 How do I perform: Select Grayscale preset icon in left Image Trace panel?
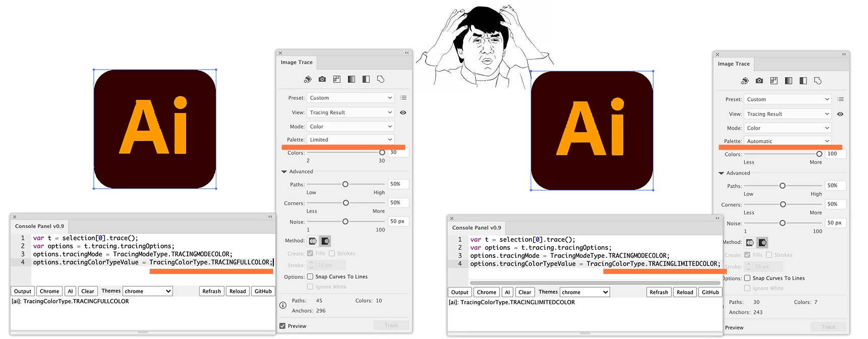(351, 79)
